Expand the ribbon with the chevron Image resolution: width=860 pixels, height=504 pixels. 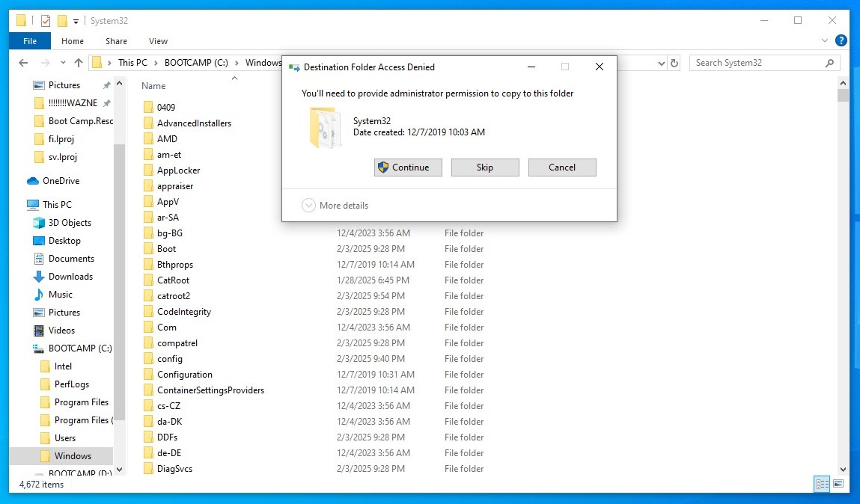pyautogui.click(x=824, y=40)
